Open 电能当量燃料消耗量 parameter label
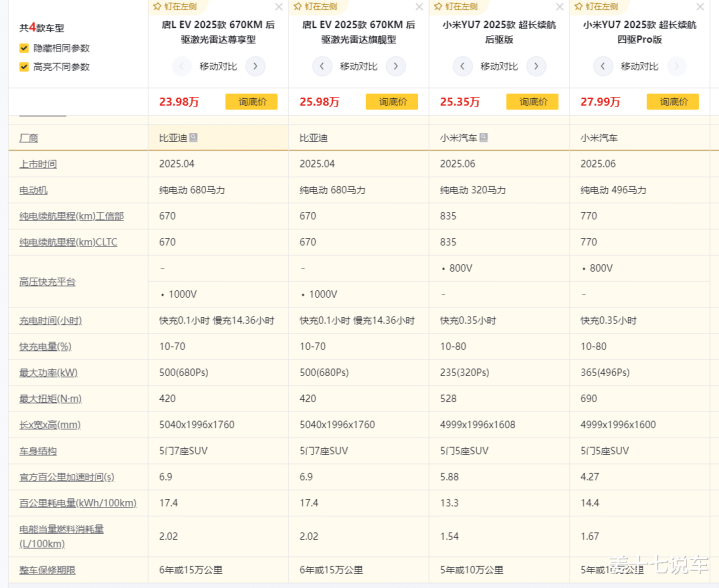Screen dimensions: 719x588 (x=61, y=536)
